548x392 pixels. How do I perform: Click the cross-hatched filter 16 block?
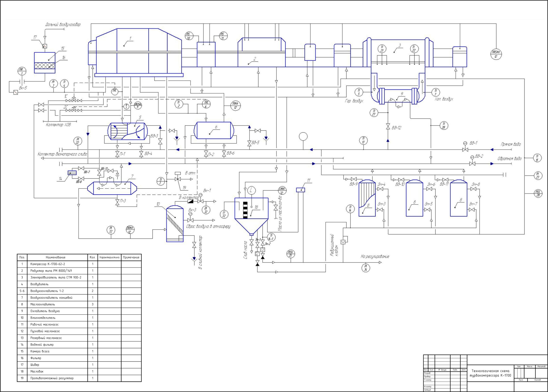(x=45, y=66)
